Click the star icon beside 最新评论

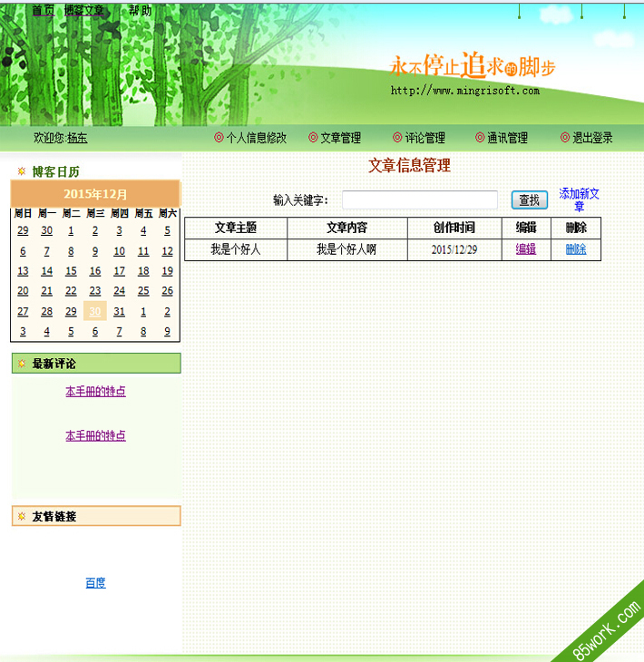tap(22, 363)
